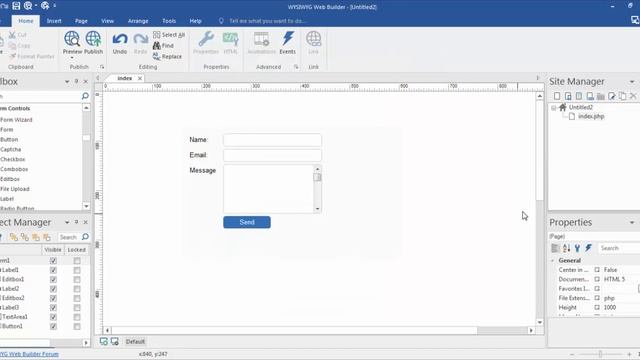Viewport: 640px width, 360px height.
Task: Click the Redo arrow icon
Action: pyautogui.click(x=140, y=40)
